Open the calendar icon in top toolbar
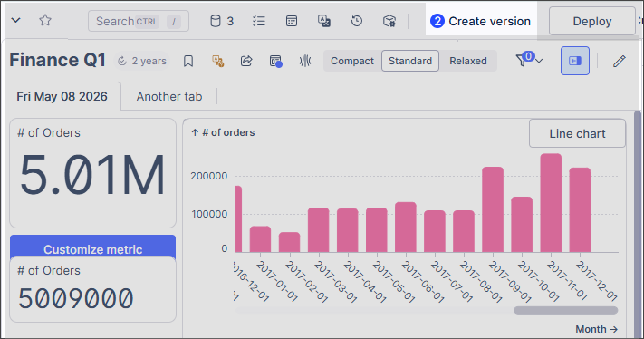 point(292,21)
